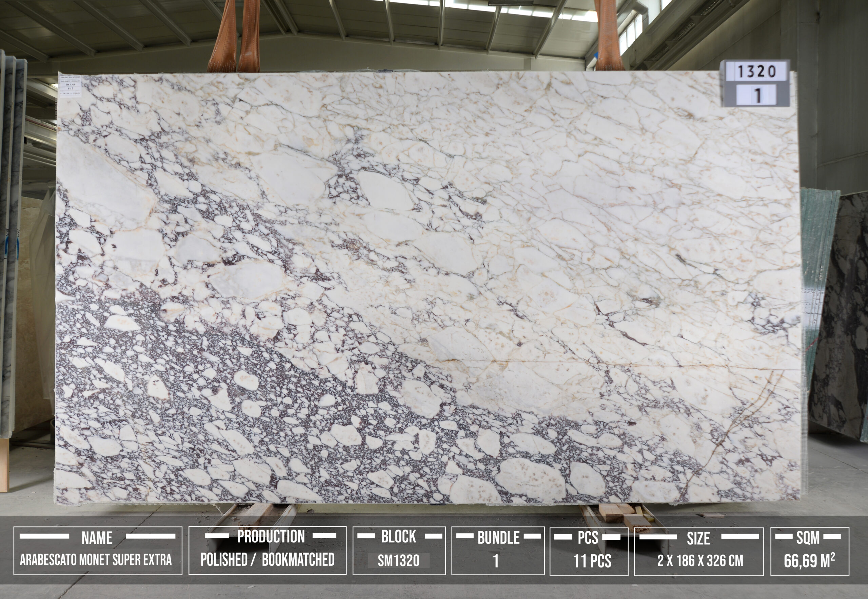
Task: Click the 2 x 186 x 326 cm dimensions
Action: [x=700, y=561]
